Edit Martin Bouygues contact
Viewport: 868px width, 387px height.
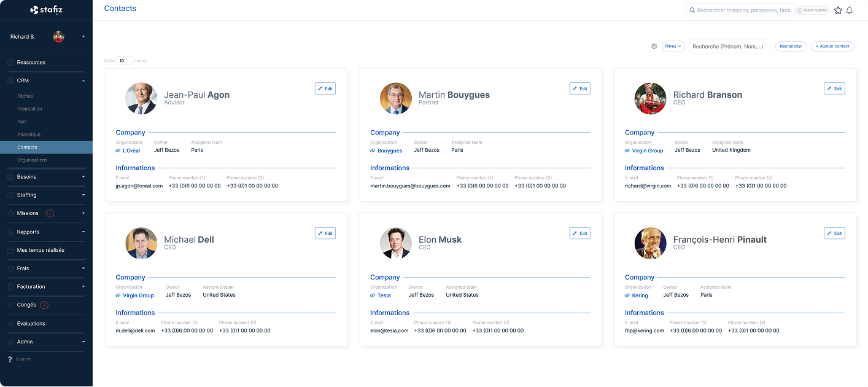(x=580, y=89)
